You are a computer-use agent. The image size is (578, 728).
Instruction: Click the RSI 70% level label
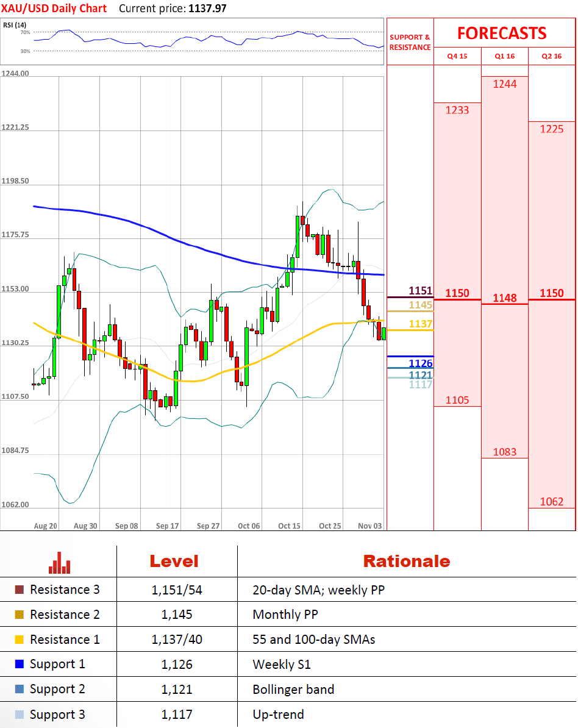(x=25, y=32)
